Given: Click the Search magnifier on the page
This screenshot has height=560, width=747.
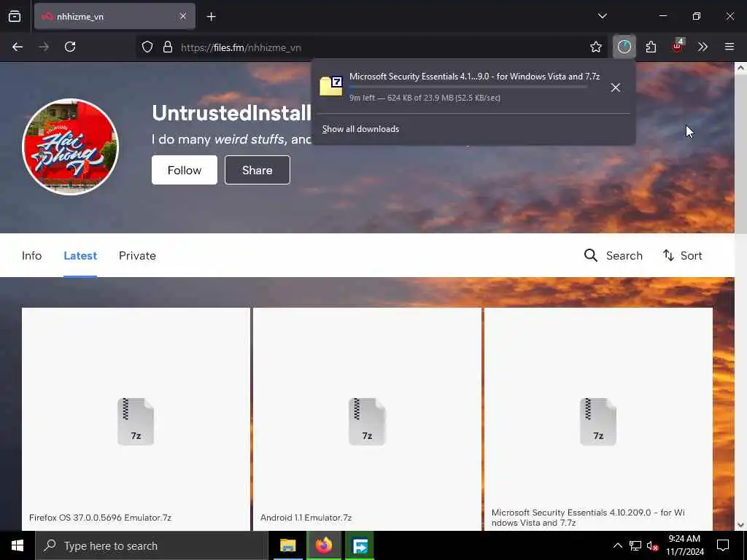Looking at the screenshot, I should point(591,255).
